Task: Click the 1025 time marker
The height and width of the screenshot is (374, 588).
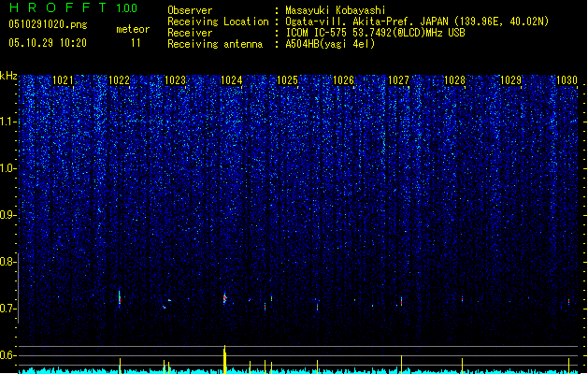Action: (x=287, y=80)
